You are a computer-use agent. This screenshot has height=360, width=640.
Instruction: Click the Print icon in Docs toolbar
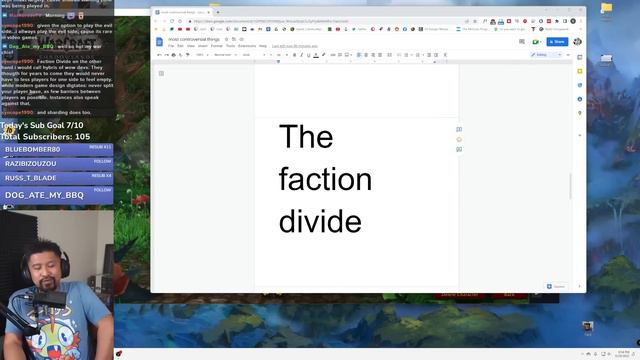(x=173, y=55)
